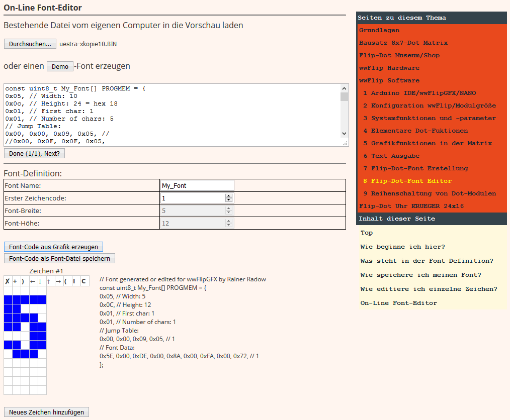Open 4 Elementare Dot-Fuktionen link

(415, 131)
